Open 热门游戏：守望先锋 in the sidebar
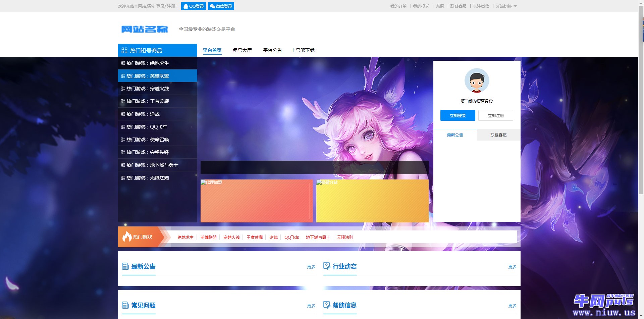Image resolution: width=644 pixels, height=319 pixels. (158, 152)
